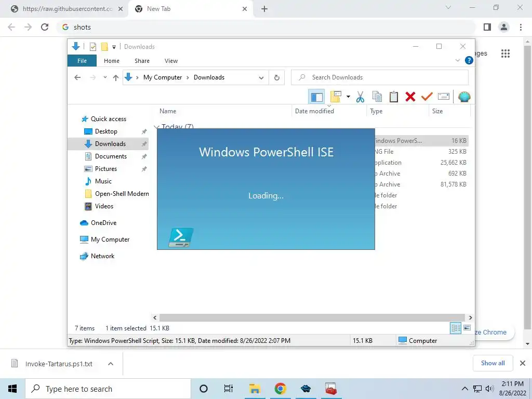Image resolution: width=532 pixels, height=399 pixels.
Task: Select Documents in navigation pane
Action: [x=111, y=156]
